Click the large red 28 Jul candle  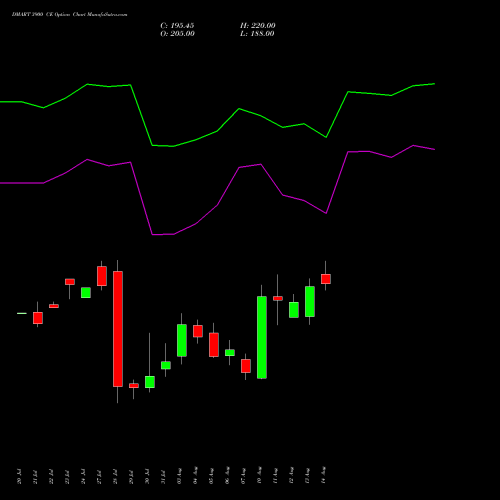tap(118, 329)
